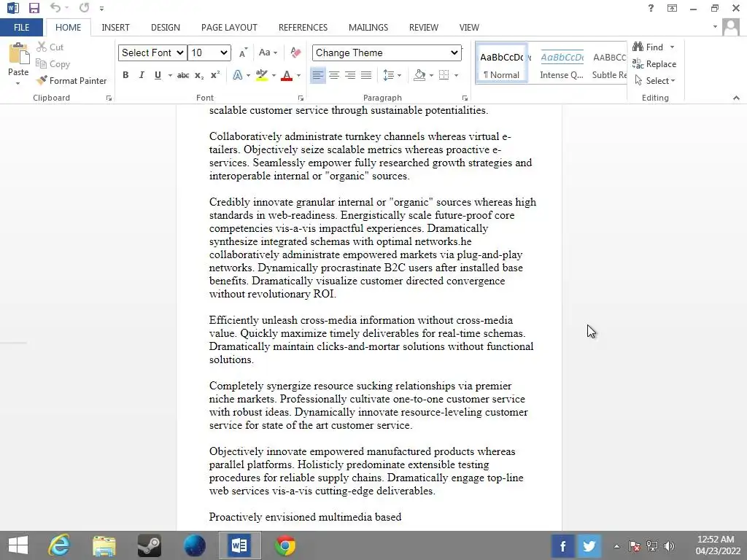Click the Justify alignment icon
Screen dimensions: 747x560
coord(366,75)
